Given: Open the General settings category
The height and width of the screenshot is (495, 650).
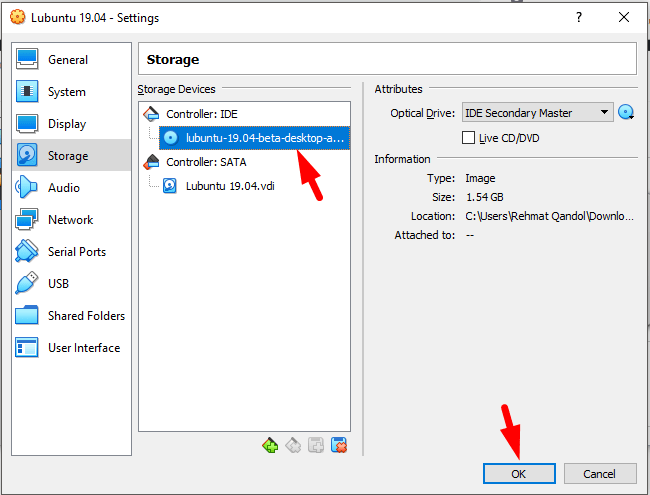Looking at the screenshot, I should pos(67,60).
